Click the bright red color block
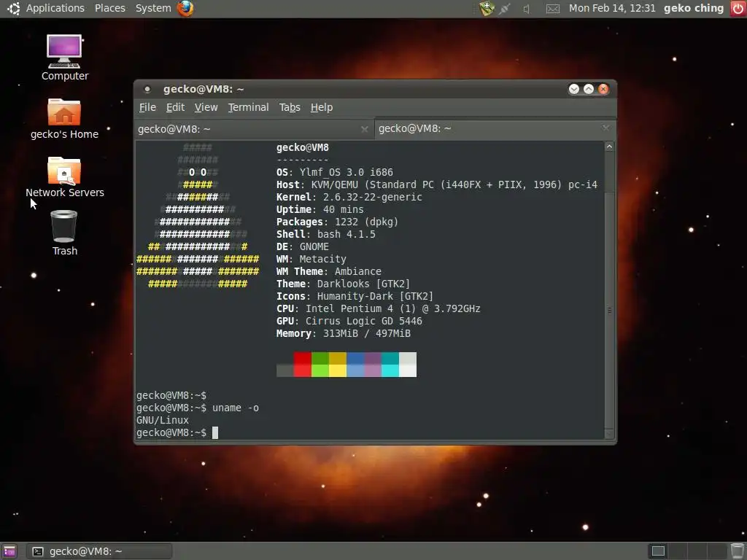The image size is (747, 560). pyautogui.click(x=303, y=370)
